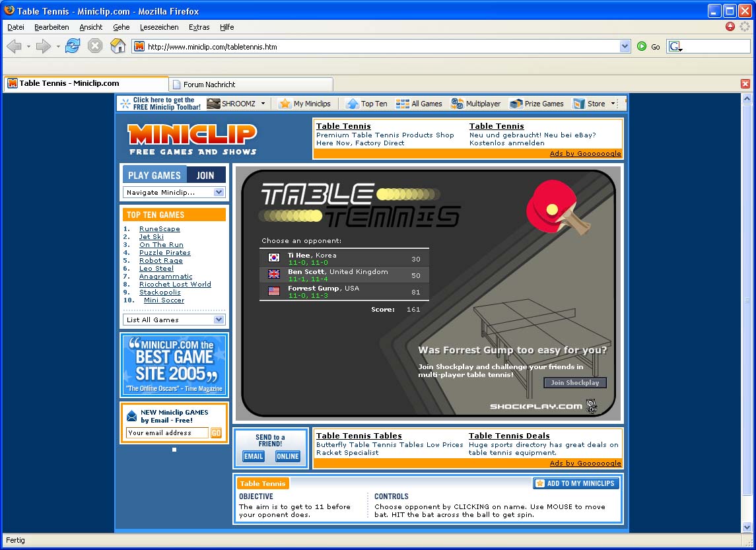The image size is (756, 550).
Task: Click the Shockplay mascot icon
Action: (x=592, y=406)
